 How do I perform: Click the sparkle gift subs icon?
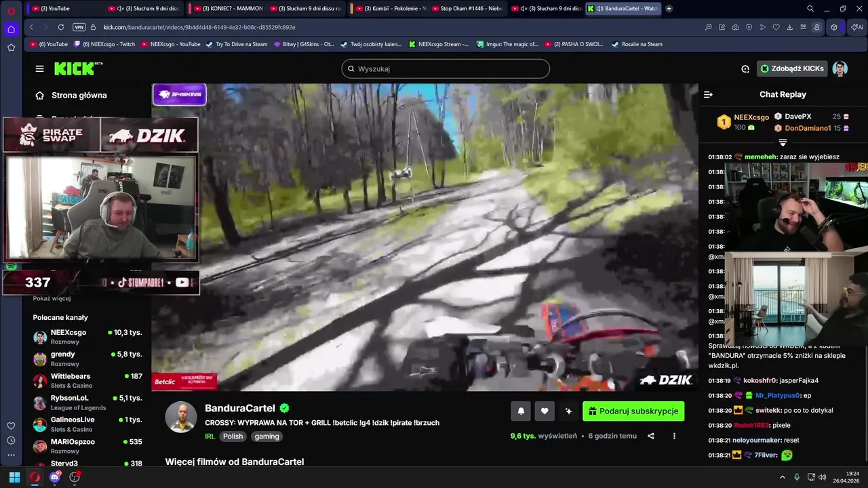[568, 411]
